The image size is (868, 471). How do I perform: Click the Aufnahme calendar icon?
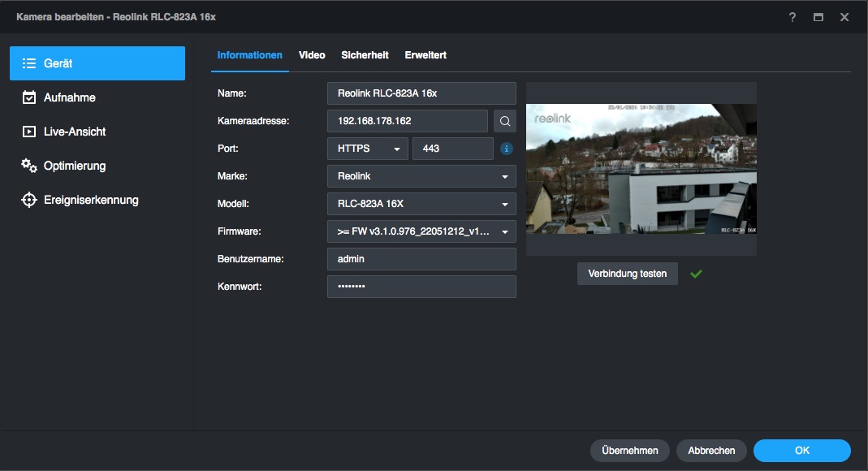click(29, 97)
